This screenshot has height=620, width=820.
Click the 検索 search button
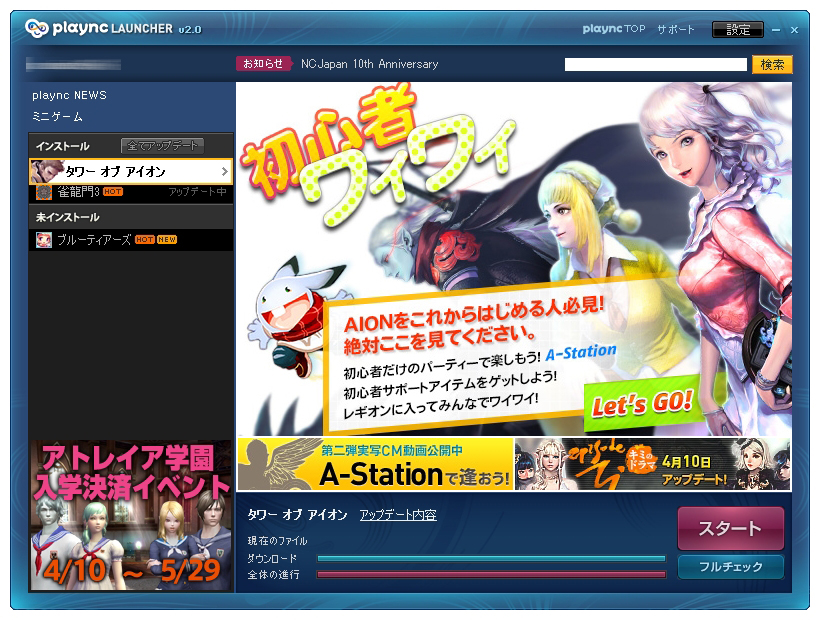coord(772,64)
